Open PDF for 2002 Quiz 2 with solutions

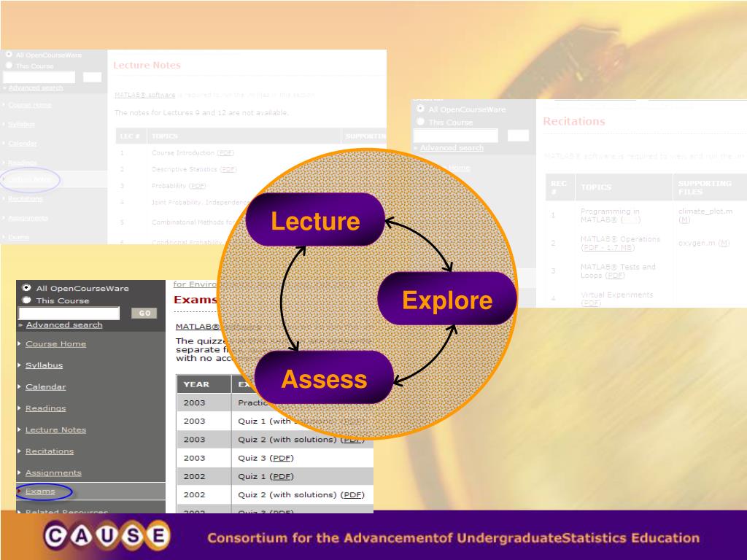[x=353, y=495]
